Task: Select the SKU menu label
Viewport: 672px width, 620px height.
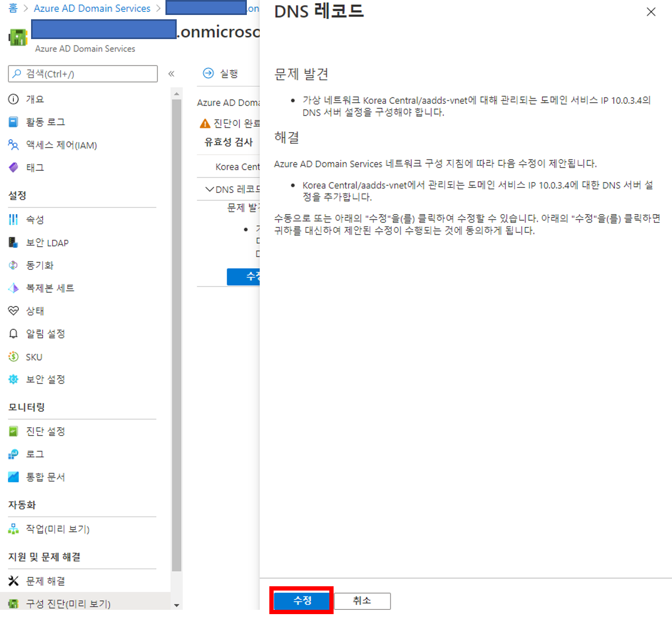Action: 34,357
